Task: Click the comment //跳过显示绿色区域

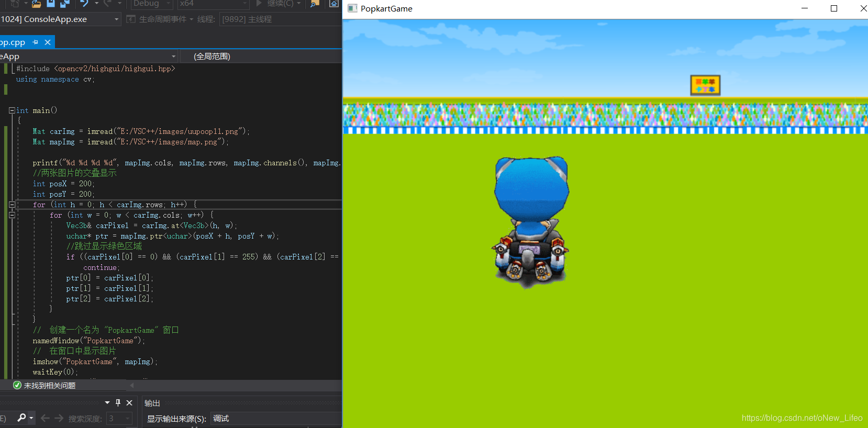Action: pos(104,246)
